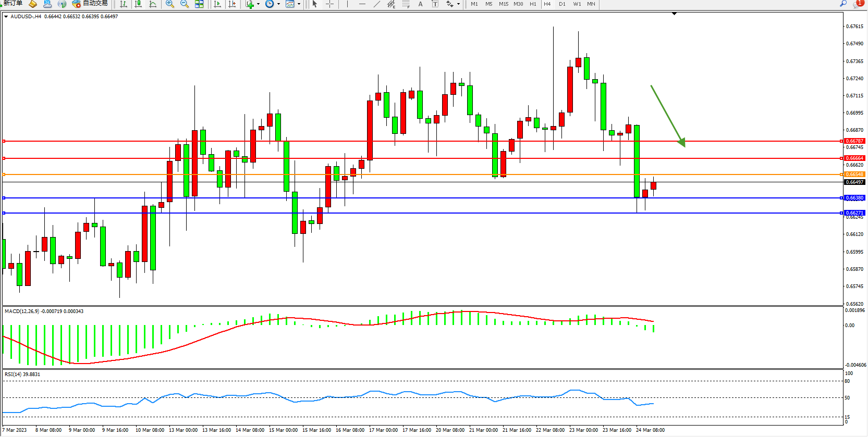The image size is (868, 437).
Task: Switch chart to candlestick display
Action: click(138, 4)
